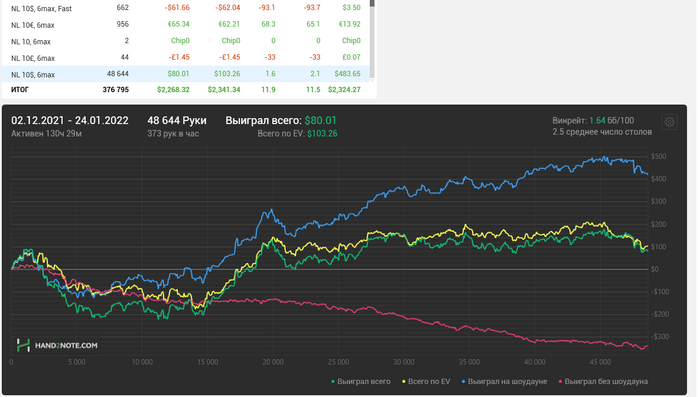The width and height of the screenshot is (700, 397).
Task: Click the -£1.45 winnings cell
Action: [179, 57]
